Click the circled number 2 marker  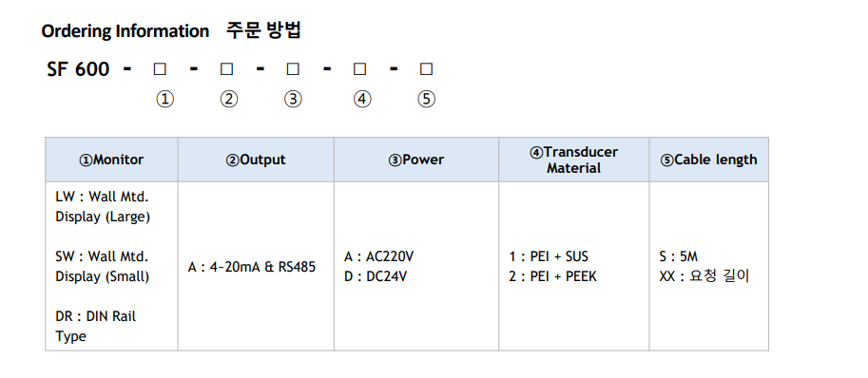coord(228,100)
